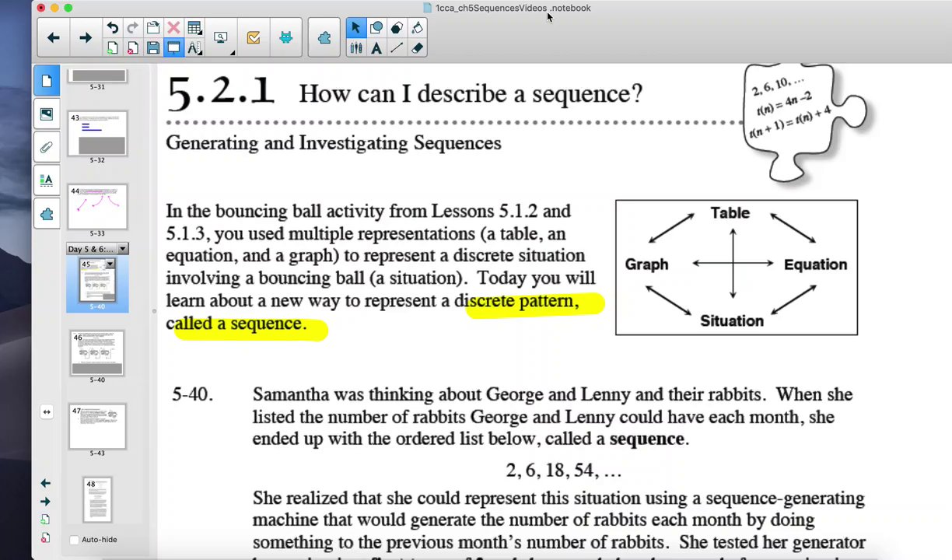Click the Save floppy disk icon
The height and width of the screenshot is (560, 952).
(153, 48)
